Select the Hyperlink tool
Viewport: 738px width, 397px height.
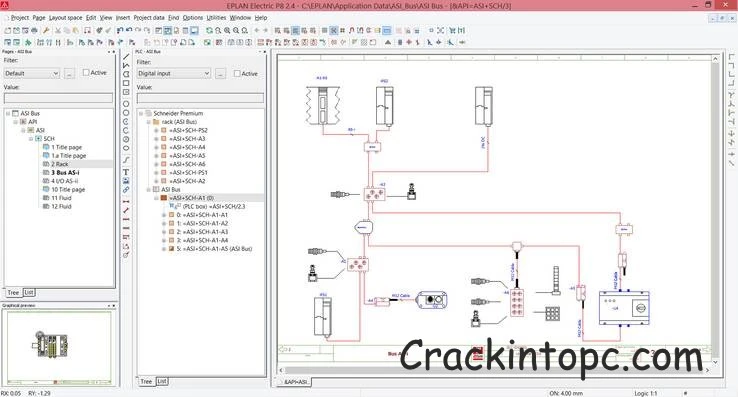pyautogui.click(x=126, y=190)
